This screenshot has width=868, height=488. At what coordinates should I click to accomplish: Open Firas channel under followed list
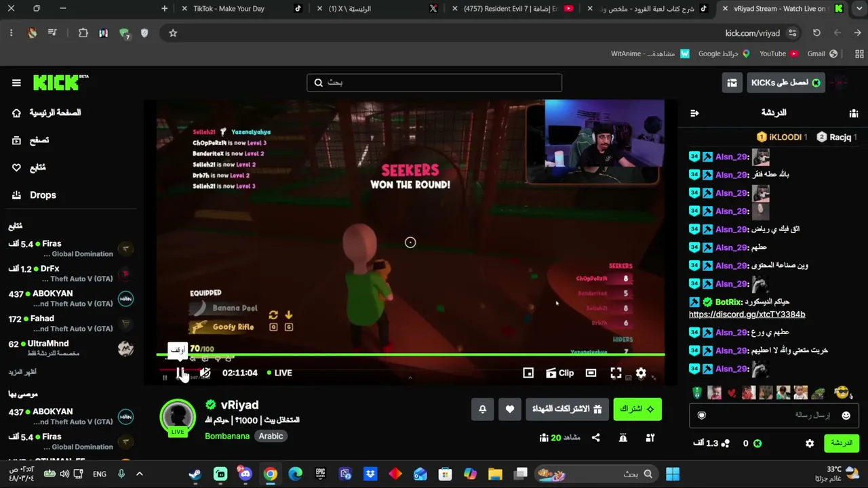pyautogui.click(x=71, y=248)
